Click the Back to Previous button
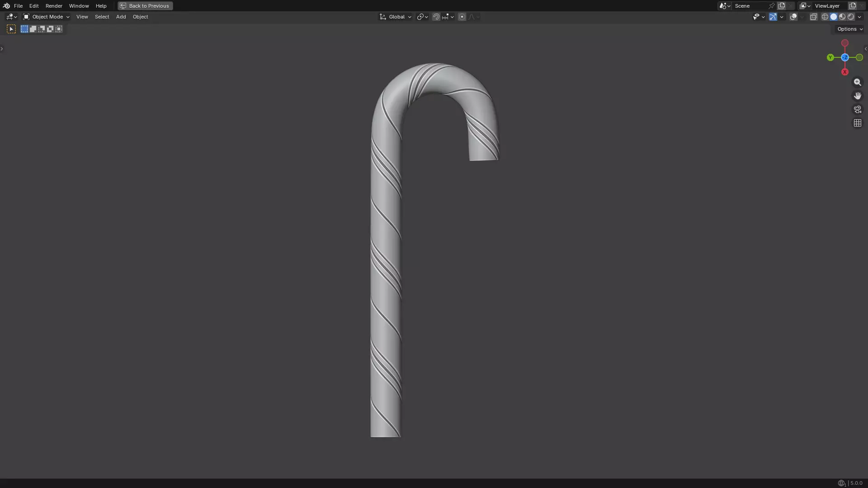This screenshot has height=488, width=868. tap(145, 6)
